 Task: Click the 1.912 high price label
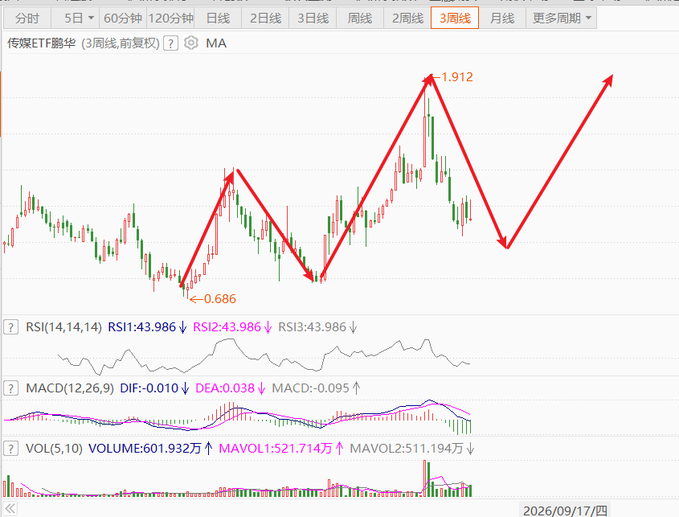click(457, 77)
